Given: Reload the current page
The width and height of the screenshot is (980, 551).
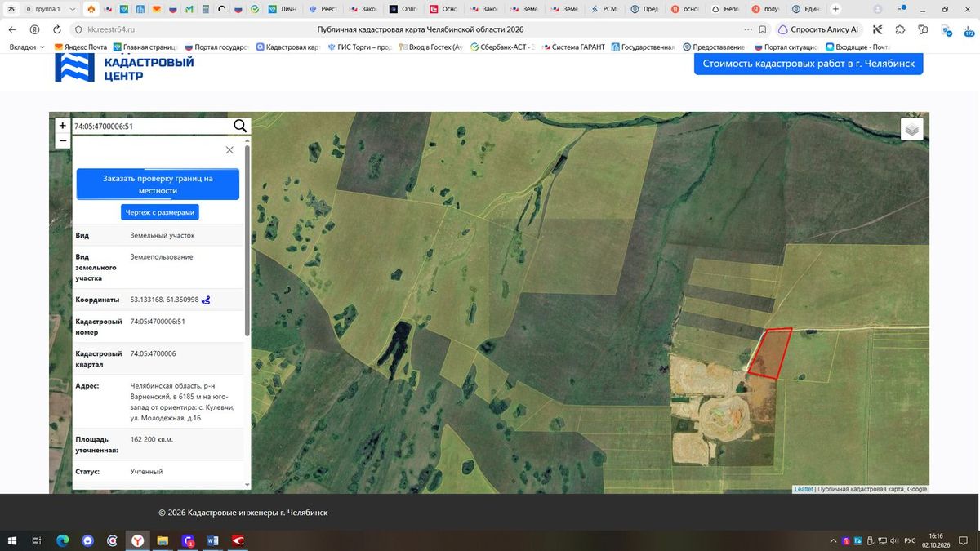Looking at the screenshot, I should click(56, 29).
